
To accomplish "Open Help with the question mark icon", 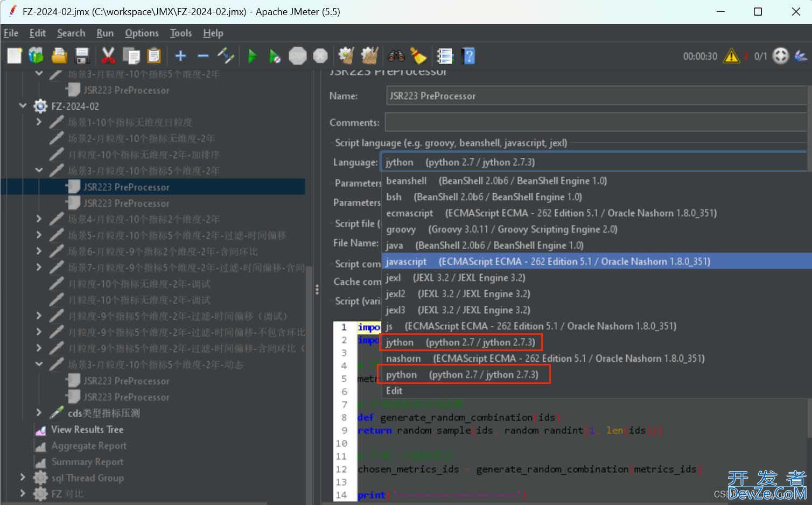I will tap(468, 55).
